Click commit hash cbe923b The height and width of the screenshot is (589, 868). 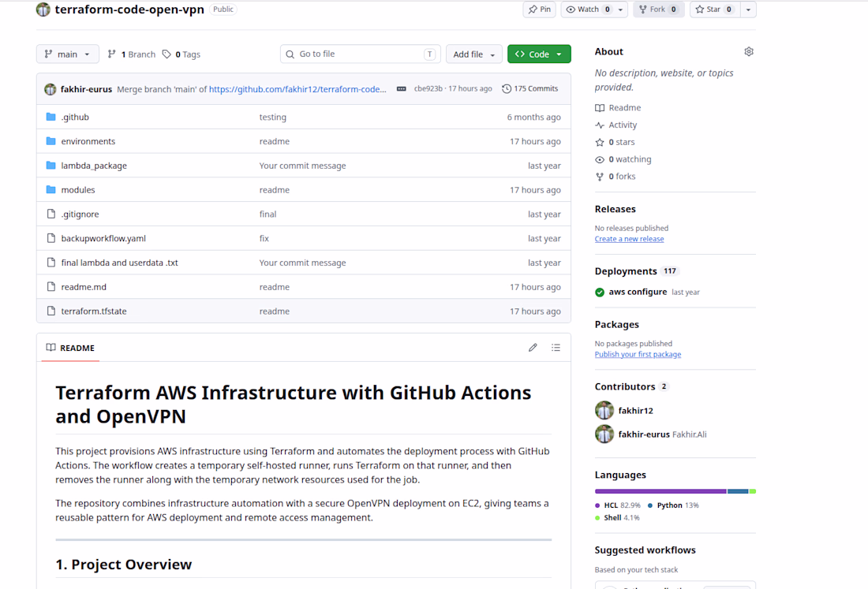click(428, 88)
